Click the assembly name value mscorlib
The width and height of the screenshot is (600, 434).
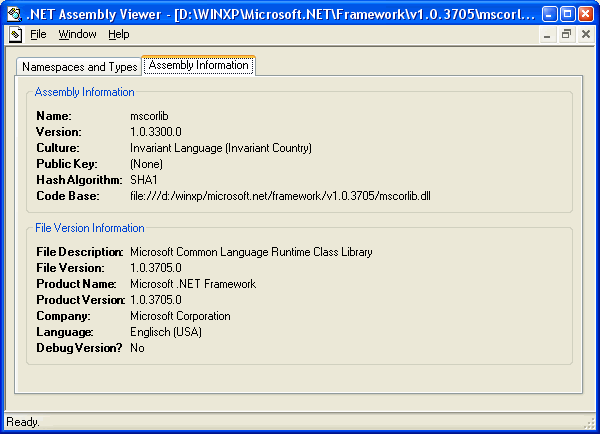tap(149, 116)
